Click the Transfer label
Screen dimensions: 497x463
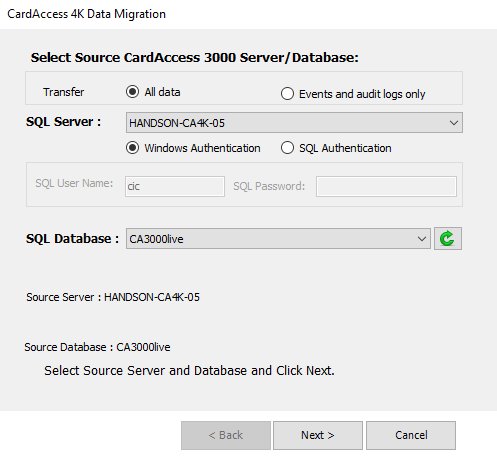coord(63,92)
